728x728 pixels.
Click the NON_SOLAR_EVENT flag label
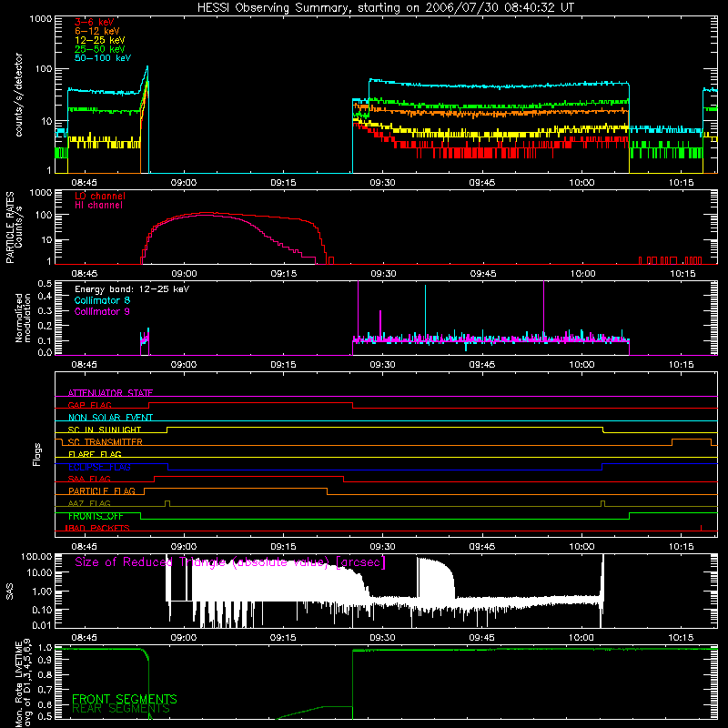click(x=110, y=418)
